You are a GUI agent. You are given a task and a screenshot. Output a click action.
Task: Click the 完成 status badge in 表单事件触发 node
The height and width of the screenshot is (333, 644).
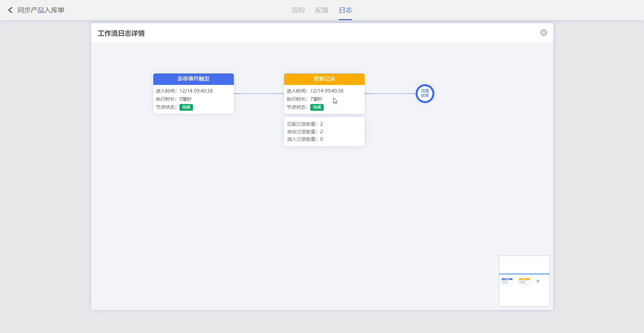(x=186, y=107)
